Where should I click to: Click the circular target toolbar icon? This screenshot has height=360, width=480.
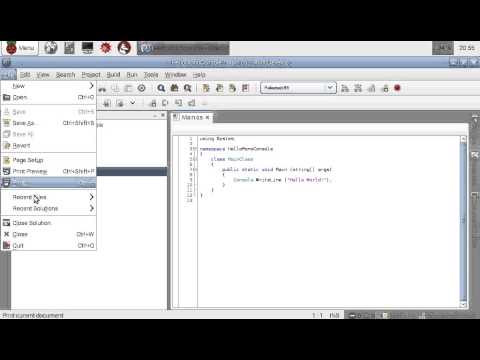point(142,88)
